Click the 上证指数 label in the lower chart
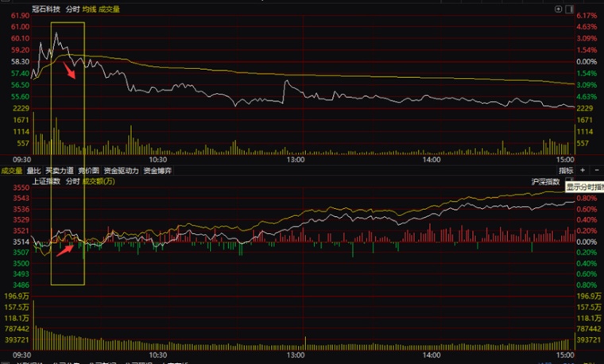Screen dimensions: 604x364 click(x=46, y=181)
